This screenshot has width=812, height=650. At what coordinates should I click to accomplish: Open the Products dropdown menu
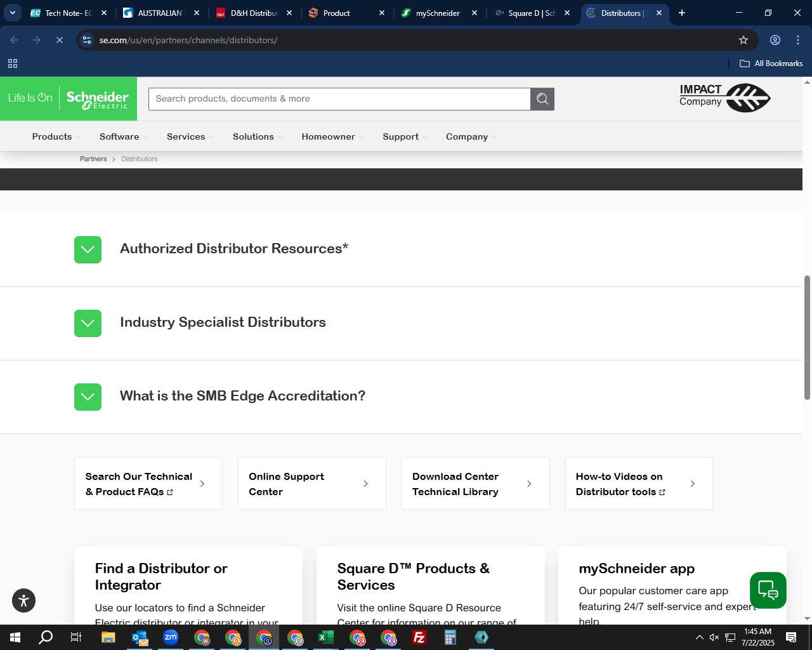pyautogui.click(x=56, y=136)
